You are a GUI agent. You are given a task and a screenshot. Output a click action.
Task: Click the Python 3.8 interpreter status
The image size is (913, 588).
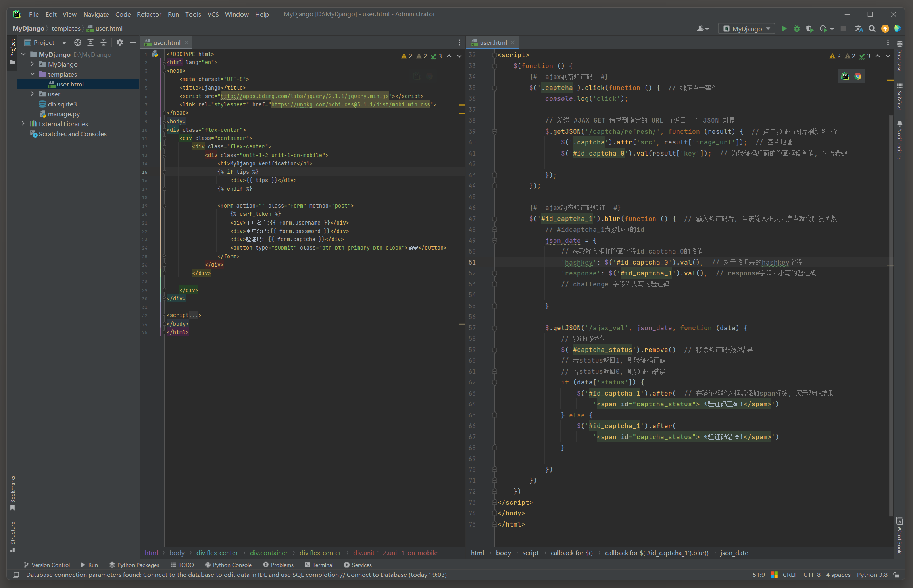(x=872, y=575)
